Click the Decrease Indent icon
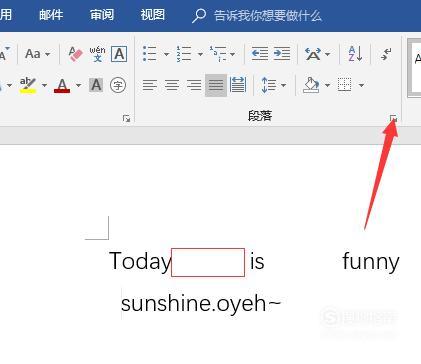Viewport: 421px width, 364px height. click(260, 54)
